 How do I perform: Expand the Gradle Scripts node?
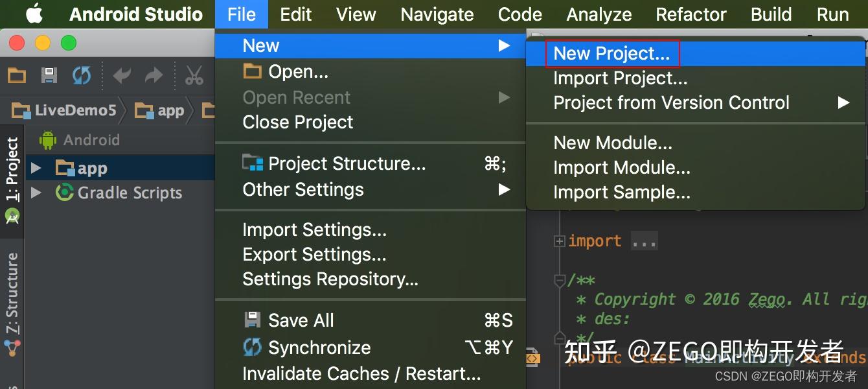click(37, 193)
